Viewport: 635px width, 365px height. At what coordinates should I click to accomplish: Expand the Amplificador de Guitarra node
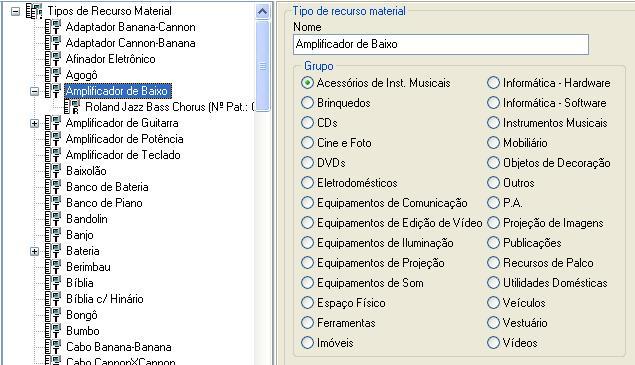pos(34,123)
